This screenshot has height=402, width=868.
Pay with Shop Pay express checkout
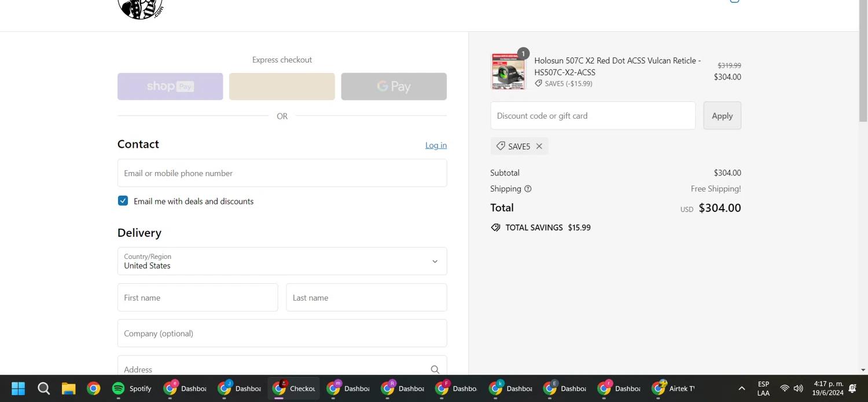click(170, 86)
